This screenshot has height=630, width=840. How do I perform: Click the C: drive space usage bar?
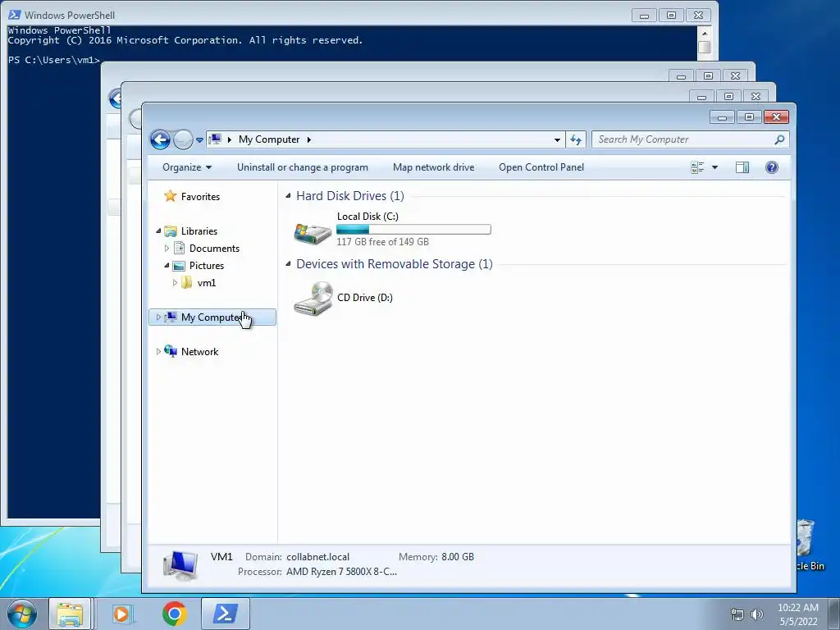click(413, 230)
